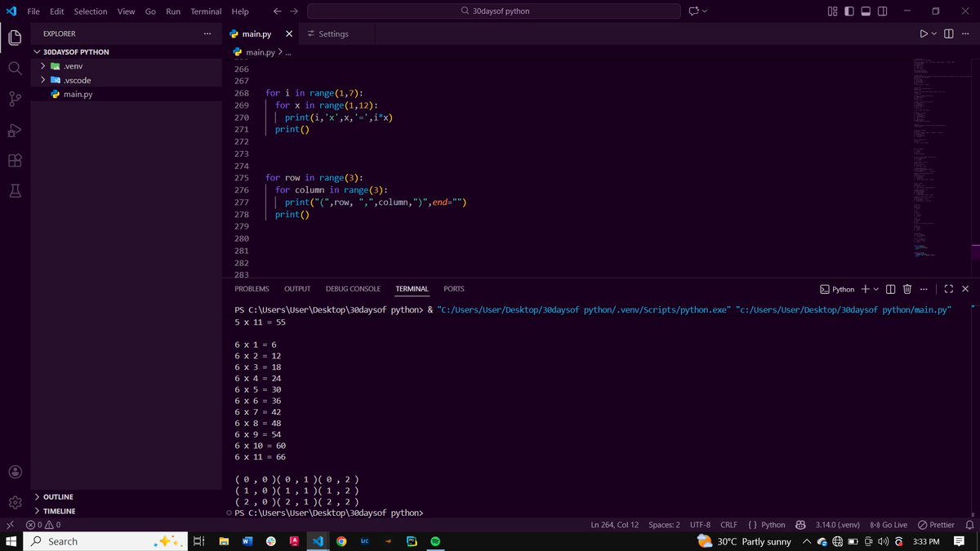Image resolution: width=980 pixels, height=551 pixels.
Task: Switch to the PORTS panel tab
Action: click(x=454, y=289)
